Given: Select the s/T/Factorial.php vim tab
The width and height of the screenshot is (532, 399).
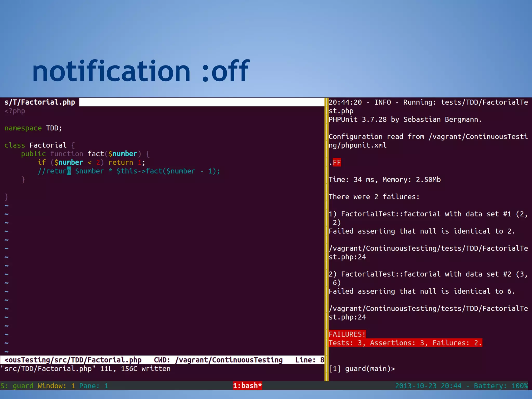Looking at the screenshot, I should (40, 102).
